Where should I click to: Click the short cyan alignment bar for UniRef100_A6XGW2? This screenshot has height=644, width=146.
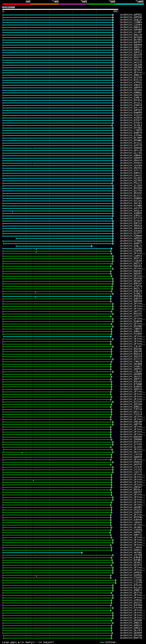point(43,553)
